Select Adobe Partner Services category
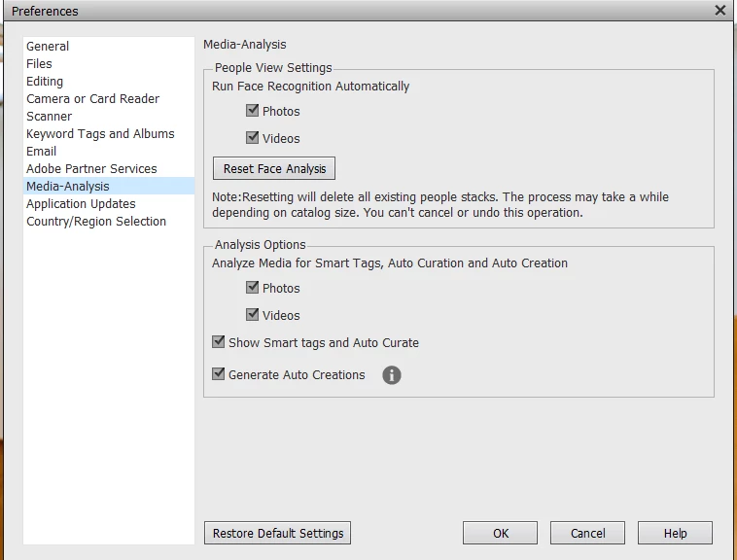Viewport: 737px width, 560px height. 109,168
